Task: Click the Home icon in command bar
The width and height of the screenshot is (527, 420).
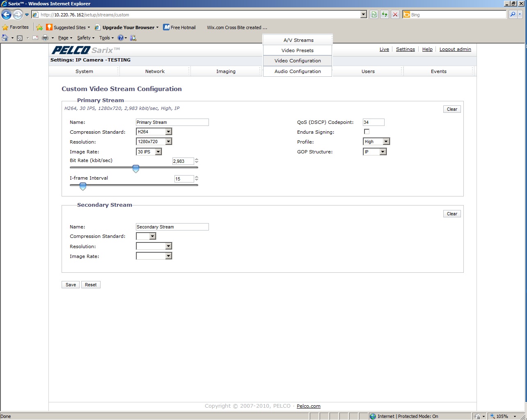Action: pyautogui.click(x=5, y=38)
